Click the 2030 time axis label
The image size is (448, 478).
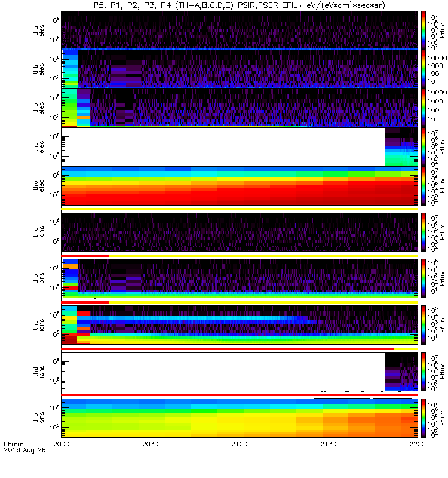point(151,444)
